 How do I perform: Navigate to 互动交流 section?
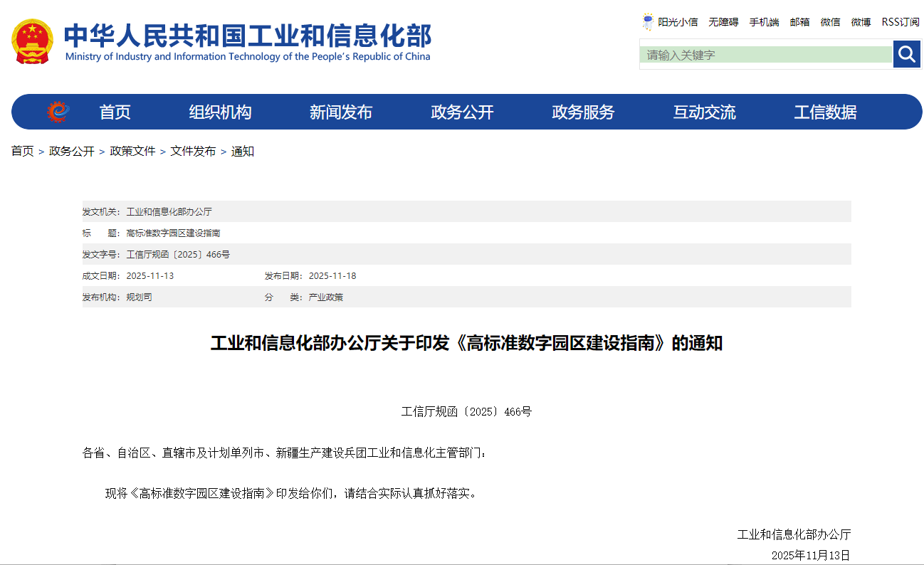click(x=704, y=112)
